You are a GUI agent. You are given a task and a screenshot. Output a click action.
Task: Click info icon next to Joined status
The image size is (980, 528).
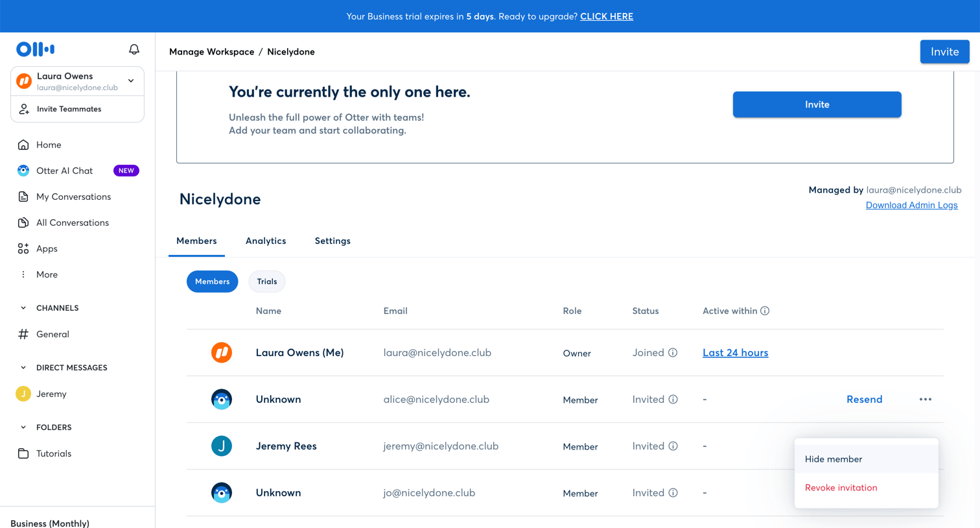click(673, 353)
